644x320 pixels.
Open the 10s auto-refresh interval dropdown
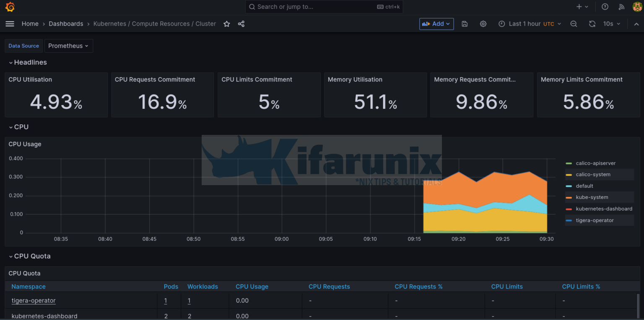tap(611, 24)
